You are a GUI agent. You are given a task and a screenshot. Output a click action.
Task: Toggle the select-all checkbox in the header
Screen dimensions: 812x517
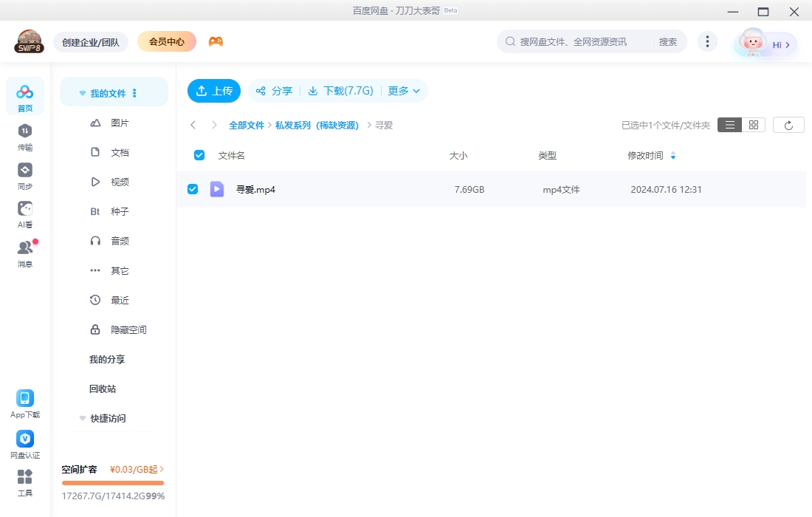click(x=199, y=155)
